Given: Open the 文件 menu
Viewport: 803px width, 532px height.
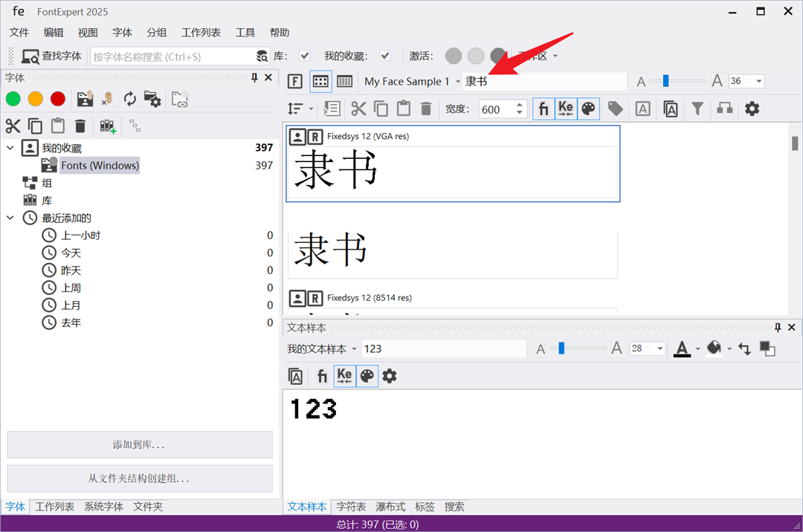Looking at the screenshot, I should point(19,33).
